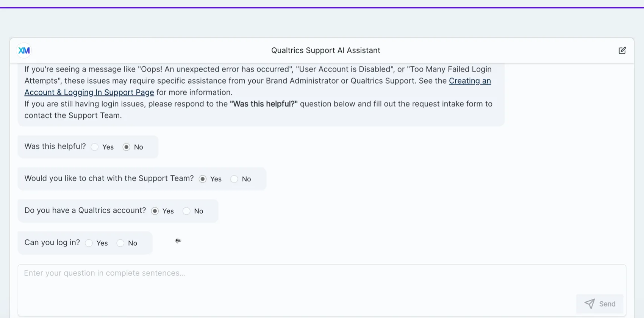Image resolution: width=644 pixels, height=318 pixels.
Task: Click the paper plane icon on Send
Action: (589, 304)
